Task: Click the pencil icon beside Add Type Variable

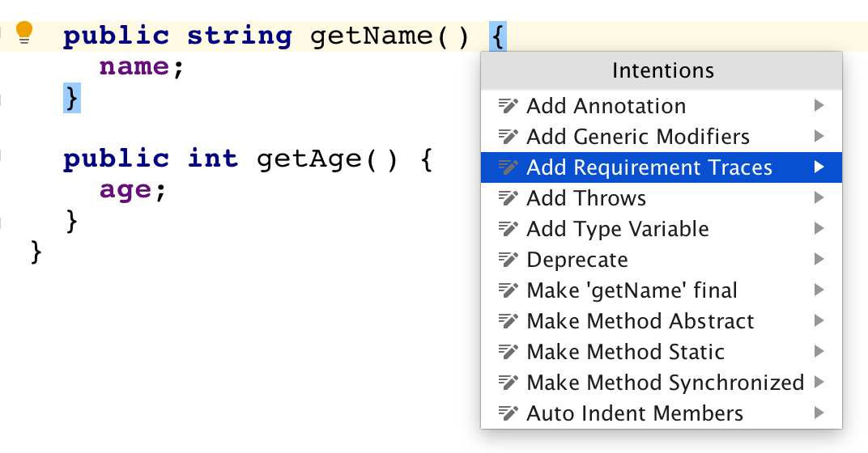Action: coord(508,229)
